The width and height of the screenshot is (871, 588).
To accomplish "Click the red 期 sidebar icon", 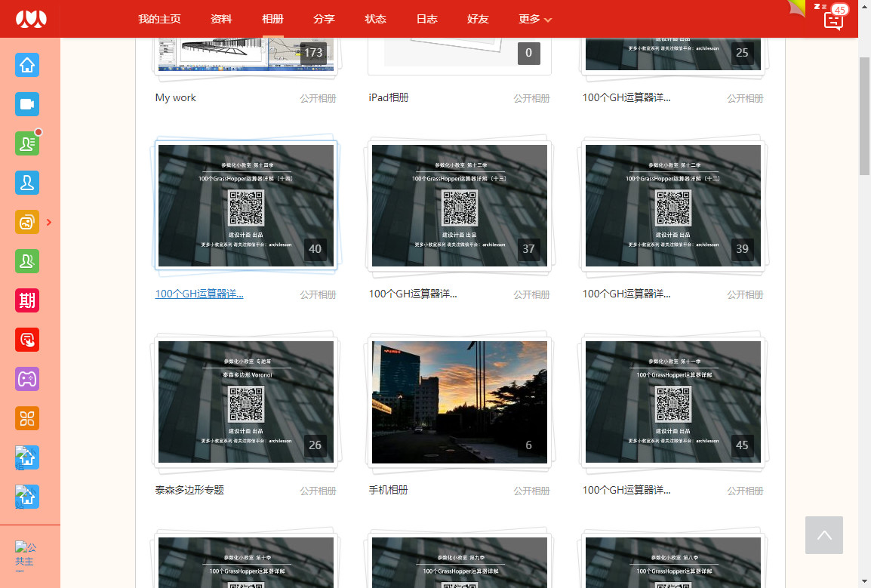I will click(27, 300).
